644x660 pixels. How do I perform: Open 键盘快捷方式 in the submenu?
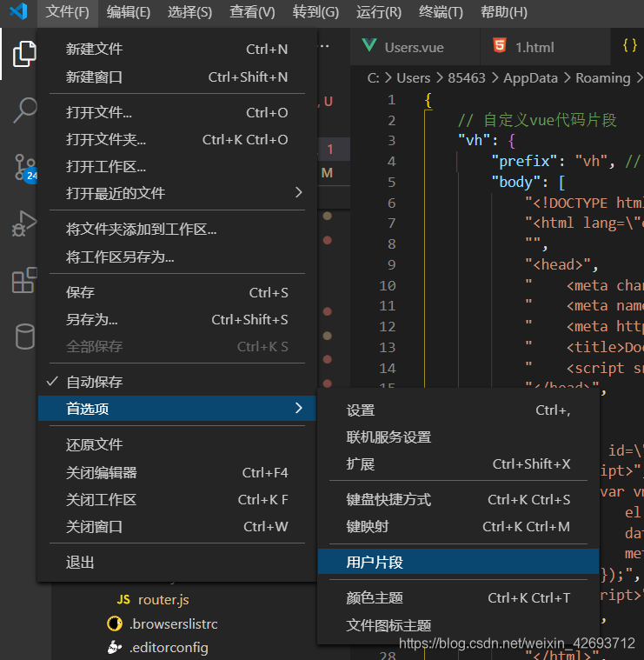coord(458,500)
